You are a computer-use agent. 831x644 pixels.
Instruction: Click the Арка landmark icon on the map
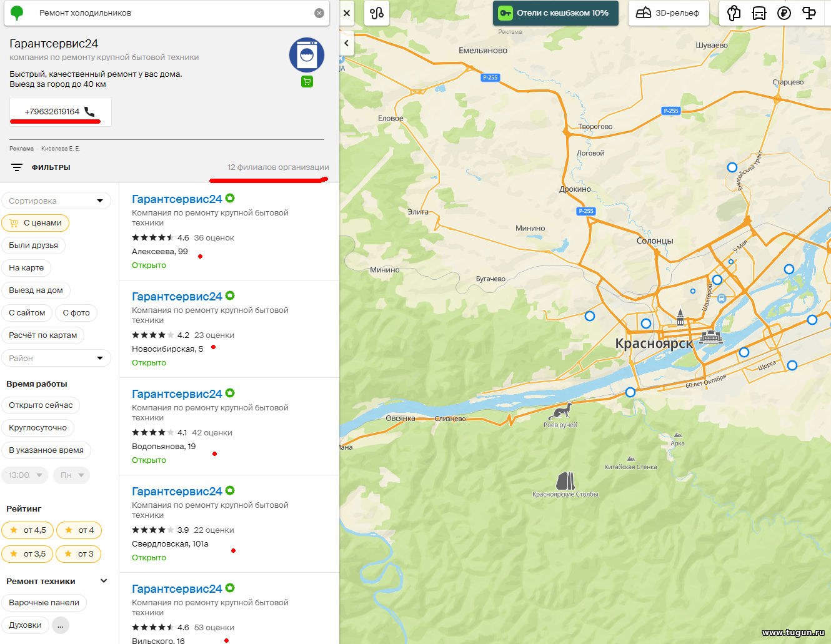click(677, 435)
